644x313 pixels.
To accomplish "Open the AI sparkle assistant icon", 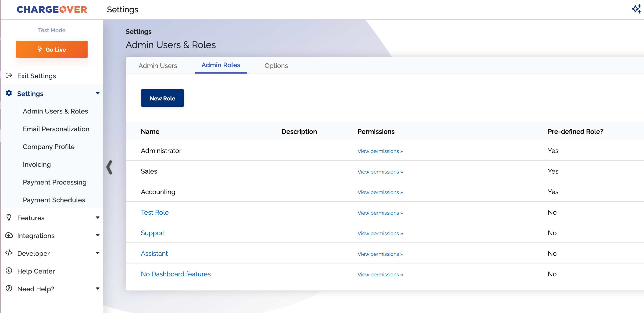I will 636,9.
